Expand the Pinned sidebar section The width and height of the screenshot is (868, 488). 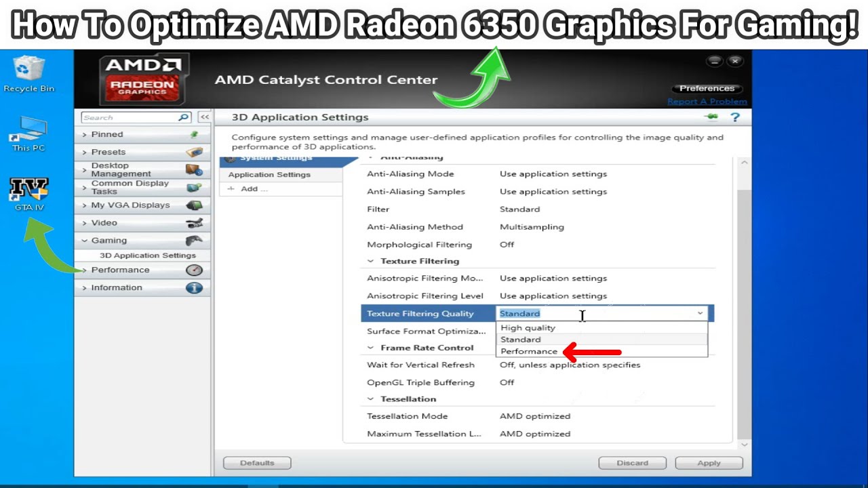84,134
